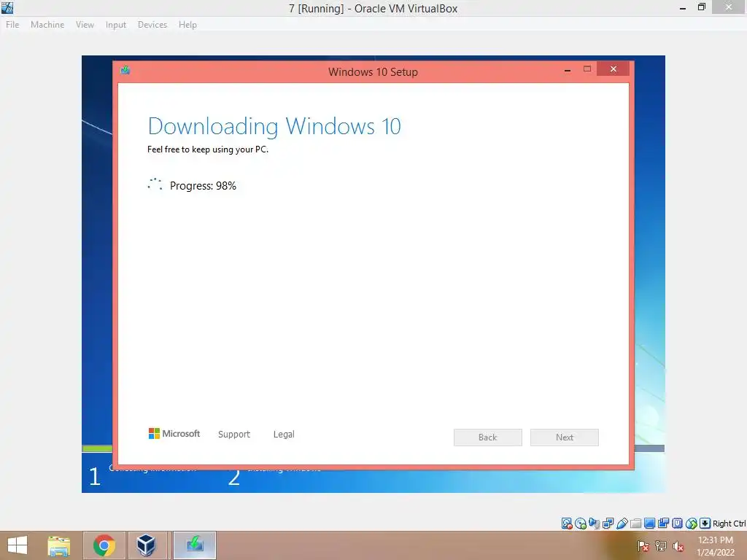
Task: Click the VirtualBox recording status icon
Action: pos(663,524)
